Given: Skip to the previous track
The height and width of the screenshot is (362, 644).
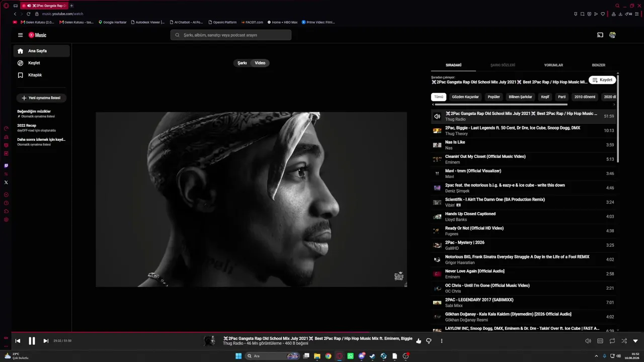Looking at the screenshot, I should 18,341.
